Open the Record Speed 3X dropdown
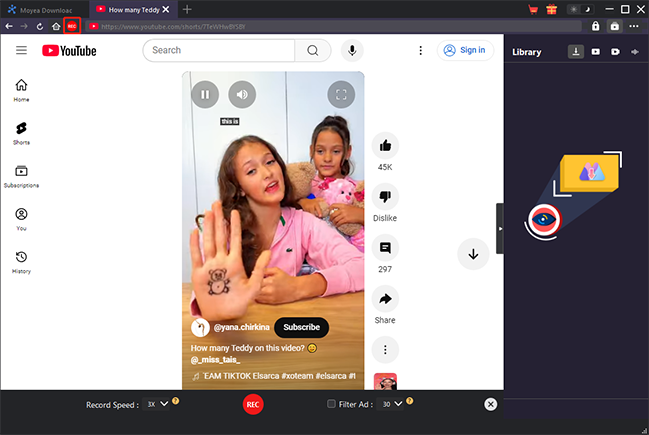Screen dimensions: 649x435 157,404
